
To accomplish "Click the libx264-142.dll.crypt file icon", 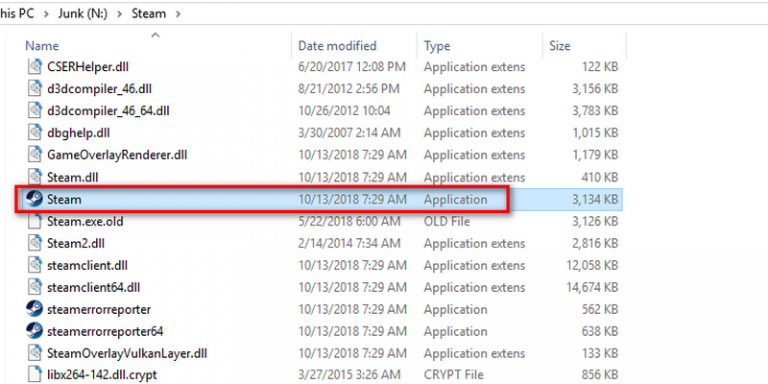I will pyautogui.click(x=34, y=375).
